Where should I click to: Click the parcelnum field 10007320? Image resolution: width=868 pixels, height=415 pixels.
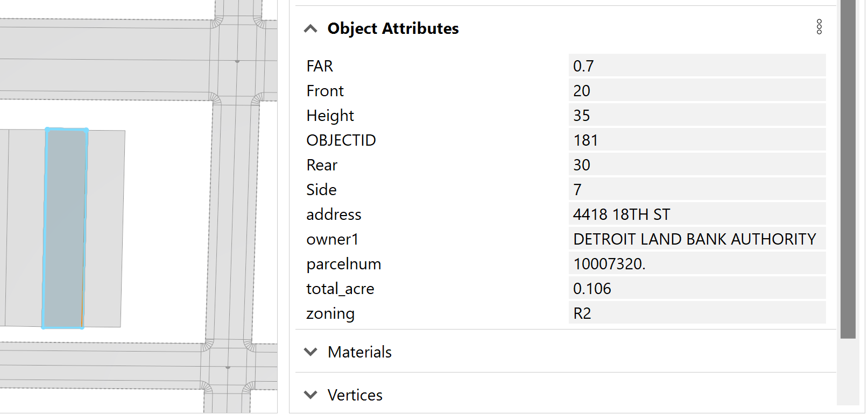[x=696, y=263]
